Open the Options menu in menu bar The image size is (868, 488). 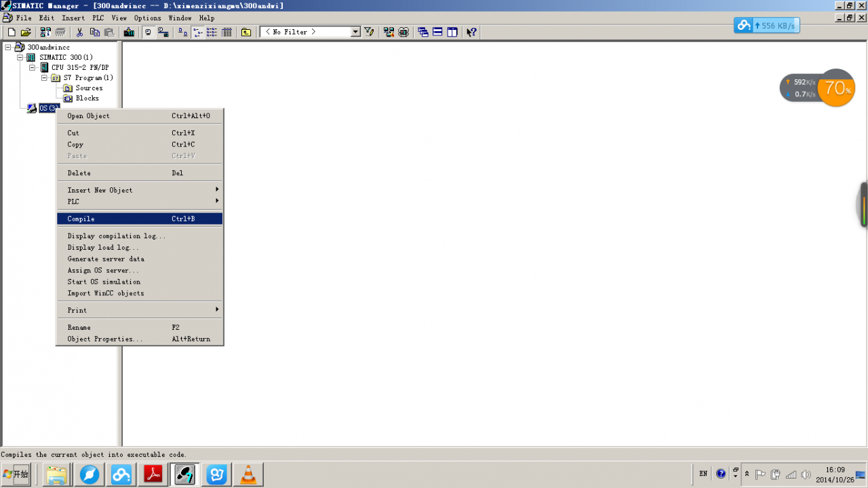(x=147, y=18)
